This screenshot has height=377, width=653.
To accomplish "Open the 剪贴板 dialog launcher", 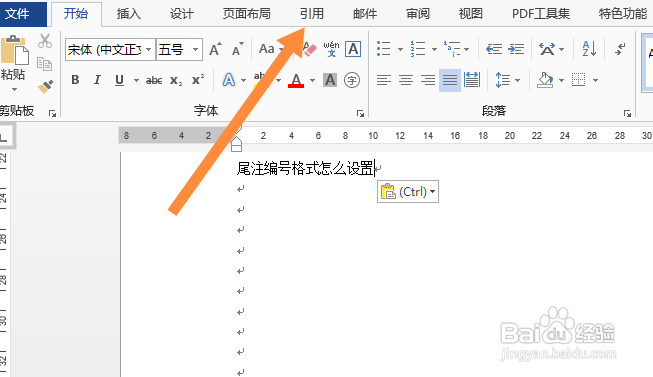I will click(52, 113).
